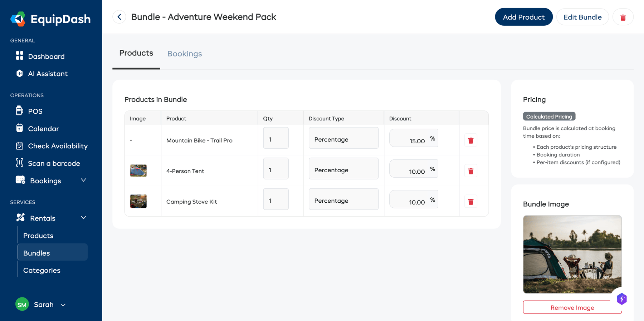644x321 pixels.
Task: Delete the bundle using top-right trash icon
Action: 623,17
